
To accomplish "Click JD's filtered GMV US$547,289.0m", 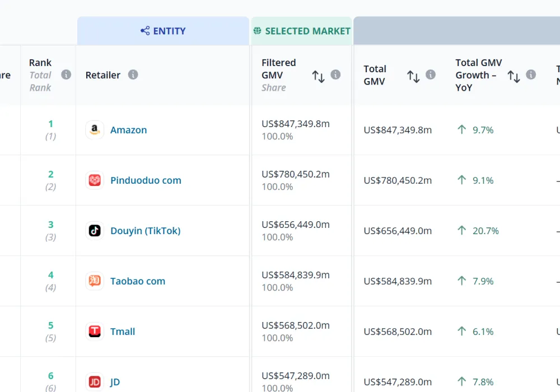I will click(295, 376).
